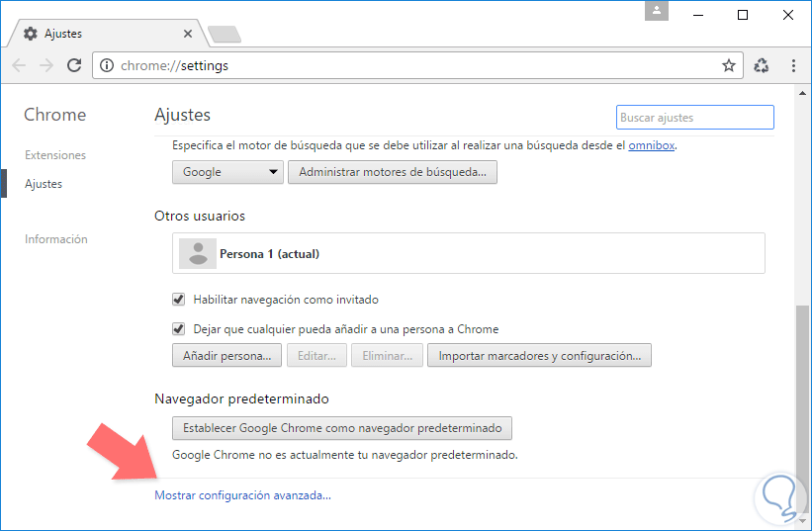Toggle Habilitar navegación como invitado checkbox
The width and height of the screenshot is (812, 531).
pos(179,300)
